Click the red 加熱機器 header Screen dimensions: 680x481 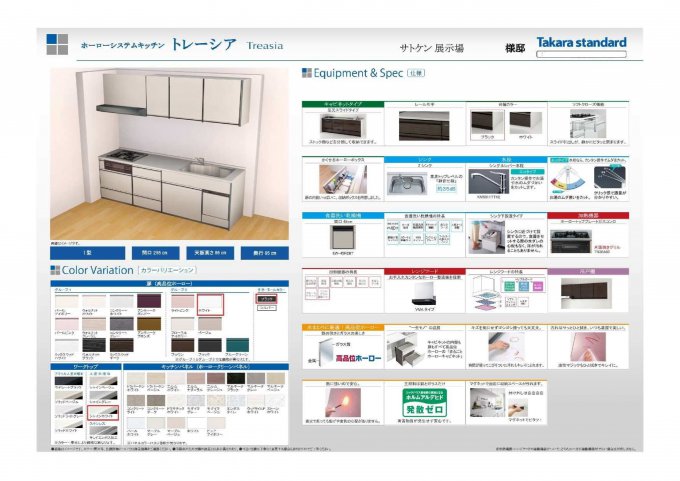588,216
